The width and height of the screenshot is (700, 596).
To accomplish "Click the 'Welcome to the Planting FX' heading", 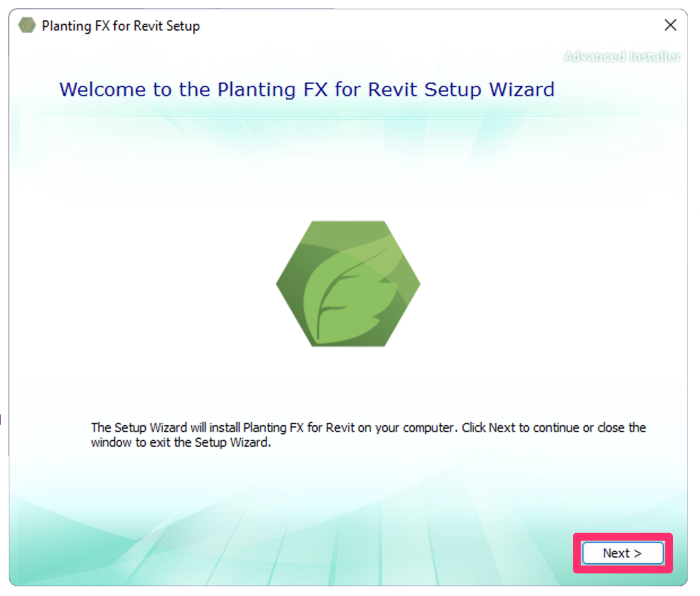I will (x=307, y=89).
